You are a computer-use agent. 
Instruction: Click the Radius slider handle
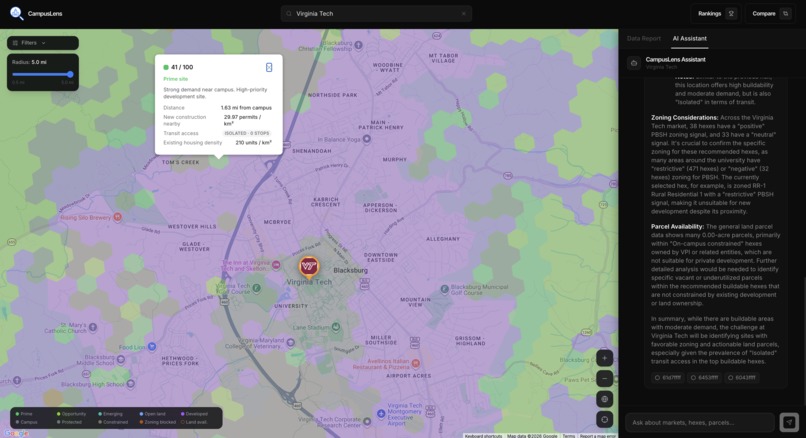pyautogui.click(x=70, y=75)
